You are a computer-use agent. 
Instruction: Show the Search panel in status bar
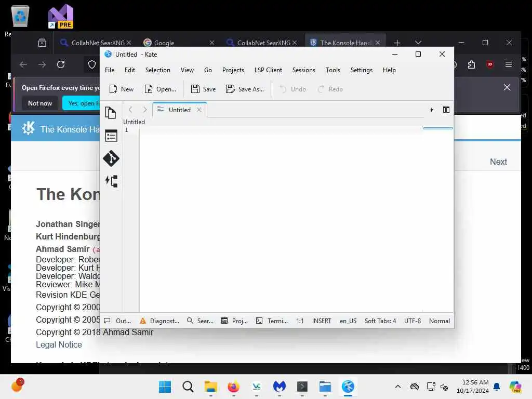(x=200, y=321)
